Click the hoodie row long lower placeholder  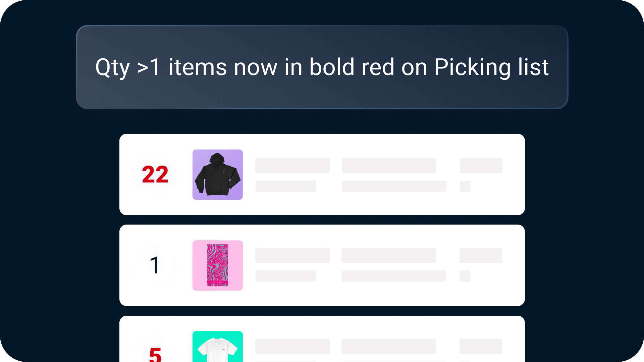pyautogui.click(x=394, y=186)
